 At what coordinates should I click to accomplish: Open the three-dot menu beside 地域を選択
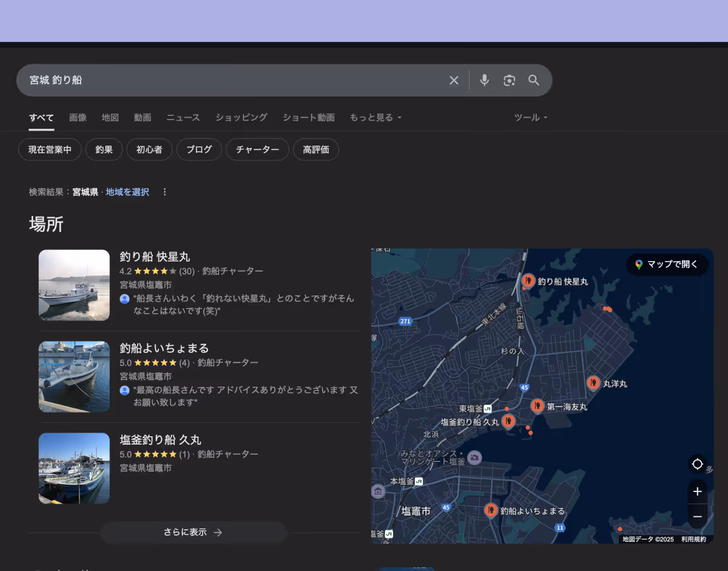164,192
